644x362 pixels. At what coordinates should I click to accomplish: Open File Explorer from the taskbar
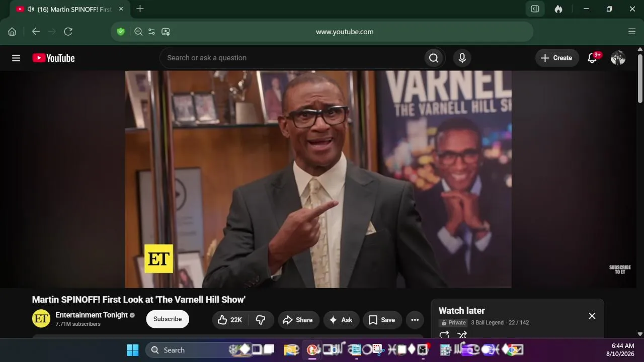point(291,350)
